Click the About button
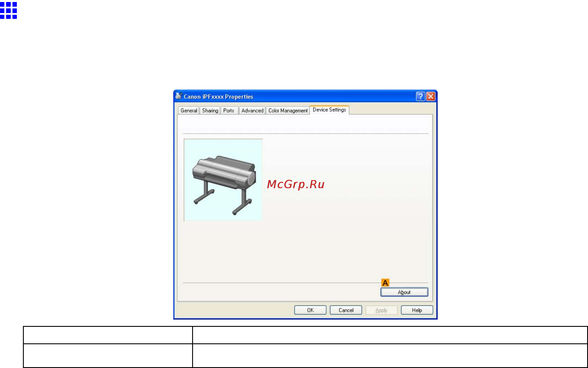The image size is (588, 368). point(404,292)
